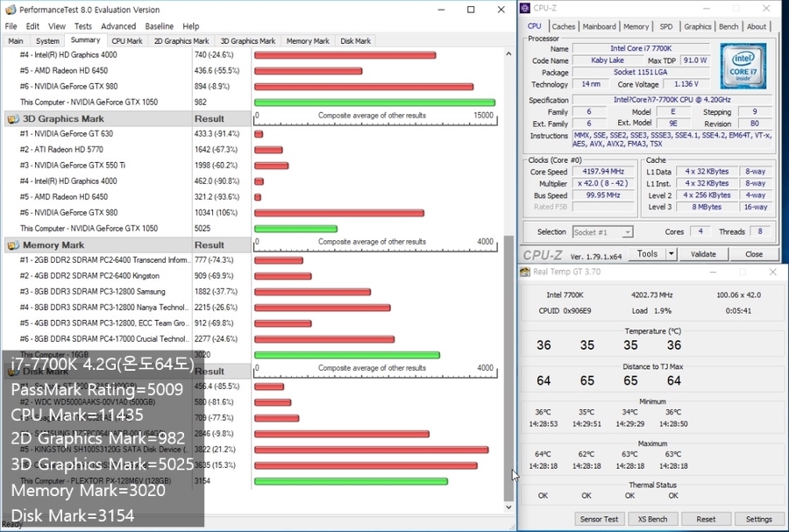The height and width of the screenshot is (532, 789).
Task: Select the 8GB DDR3 Samsung memory row
Action: point(127,292)
